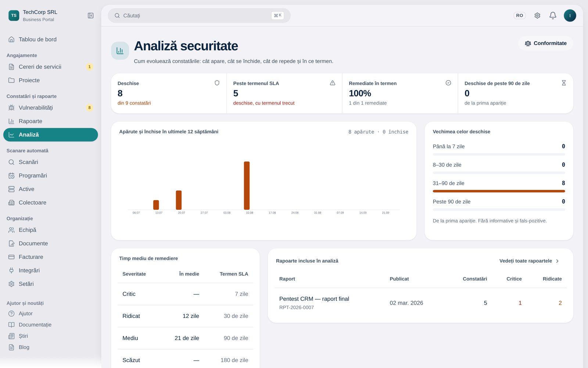Click the Deschise stat card
Image resolution: width=588 pixels, height=368 pixels.
pos(169,93)
